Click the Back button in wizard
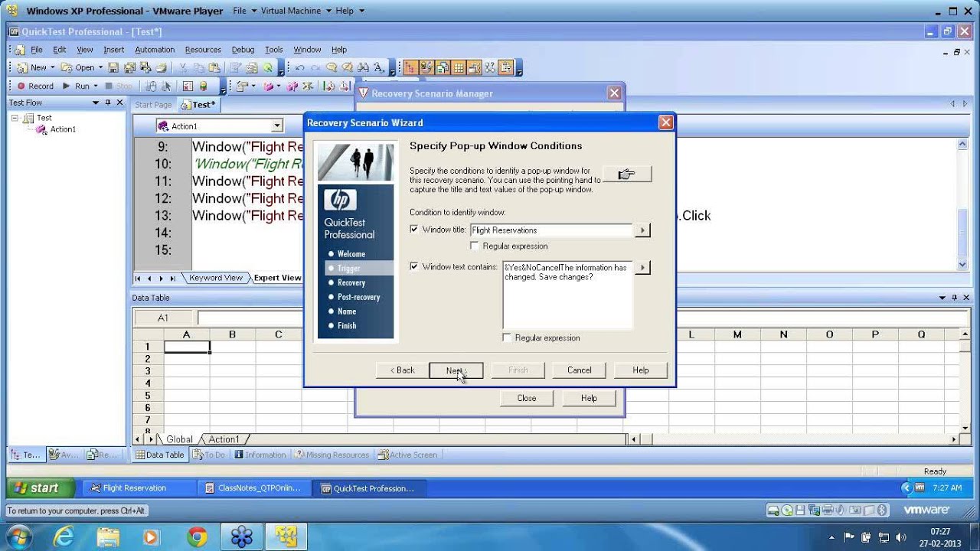 (x=403, y=370)
